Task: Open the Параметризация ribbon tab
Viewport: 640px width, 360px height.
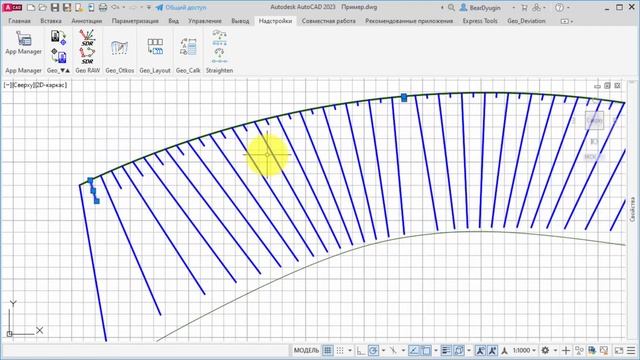Action: click(x=135, y=21)
